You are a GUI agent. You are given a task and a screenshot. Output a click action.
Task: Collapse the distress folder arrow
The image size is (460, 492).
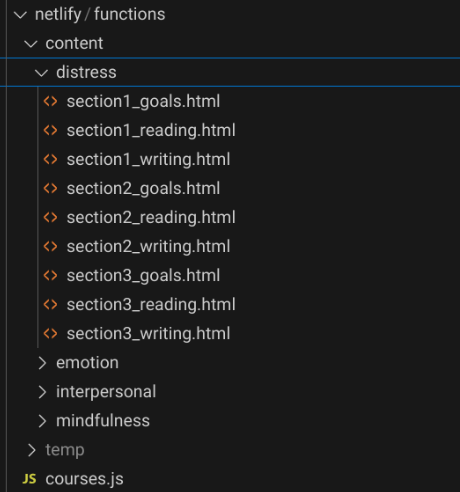pos(41,73)
